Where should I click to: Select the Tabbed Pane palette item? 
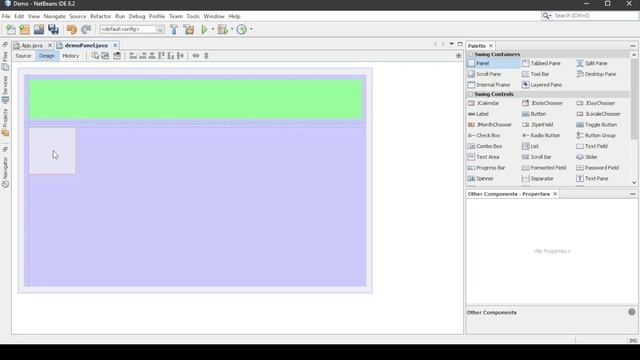point(541,63)
